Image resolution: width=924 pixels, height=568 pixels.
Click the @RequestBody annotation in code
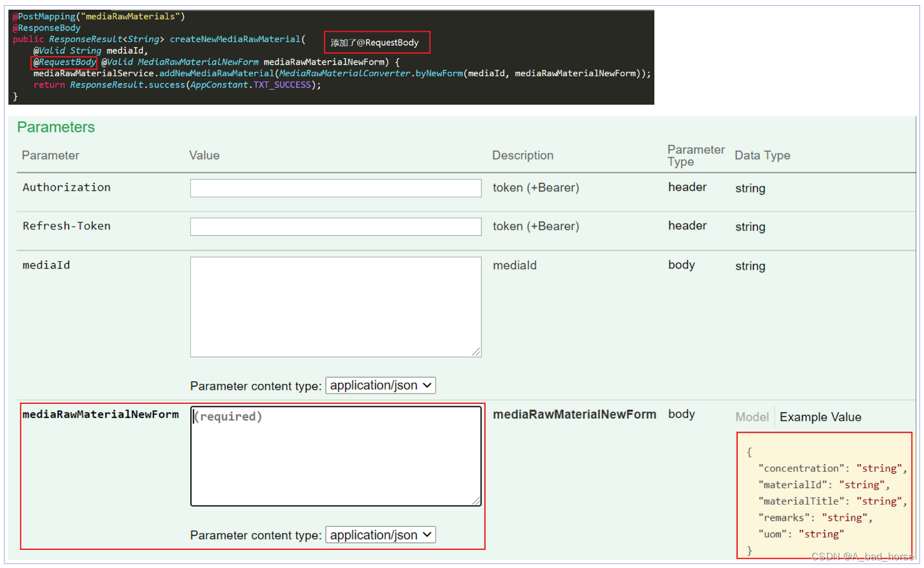[64, 62]
